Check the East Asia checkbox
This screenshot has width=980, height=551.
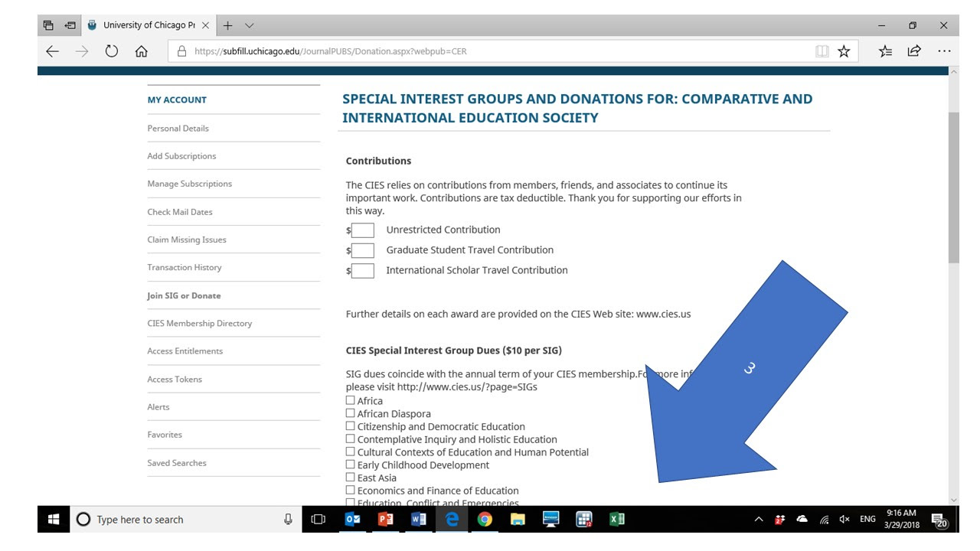(351, 478)
